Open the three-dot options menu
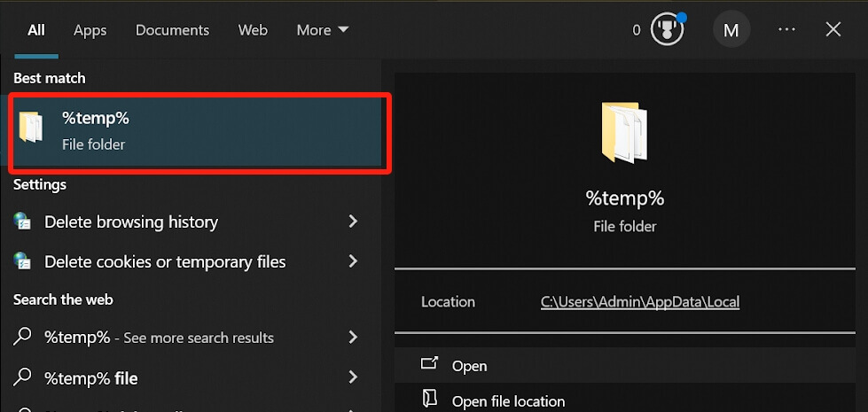 (x=786, y=29)
